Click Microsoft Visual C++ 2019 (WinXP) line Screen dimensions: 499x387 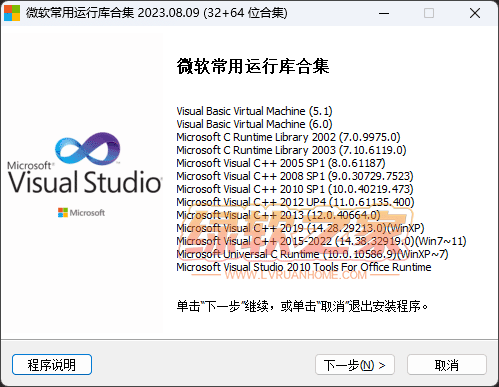pyautogui.click(x=300, y=228)
